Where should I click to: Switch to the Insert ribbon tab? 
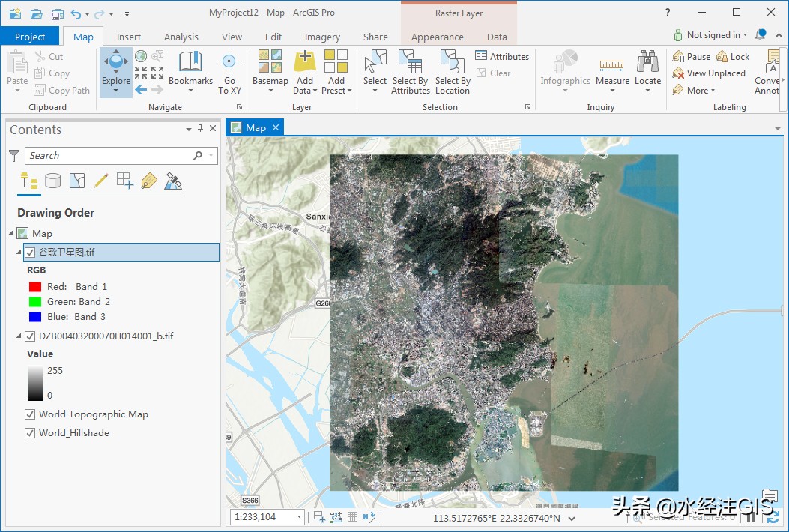128,37
